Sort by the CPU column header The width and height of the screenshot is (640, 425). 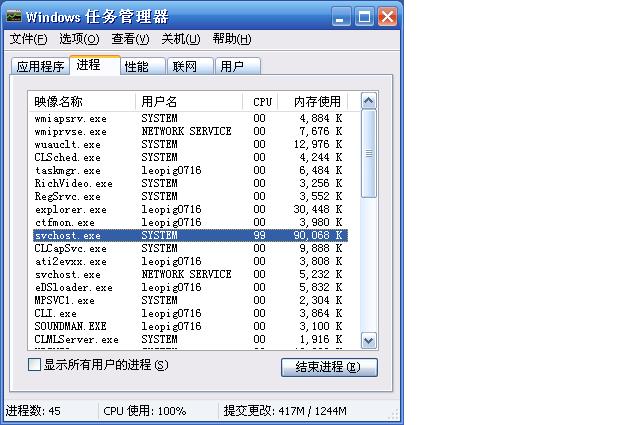point(260,102)
